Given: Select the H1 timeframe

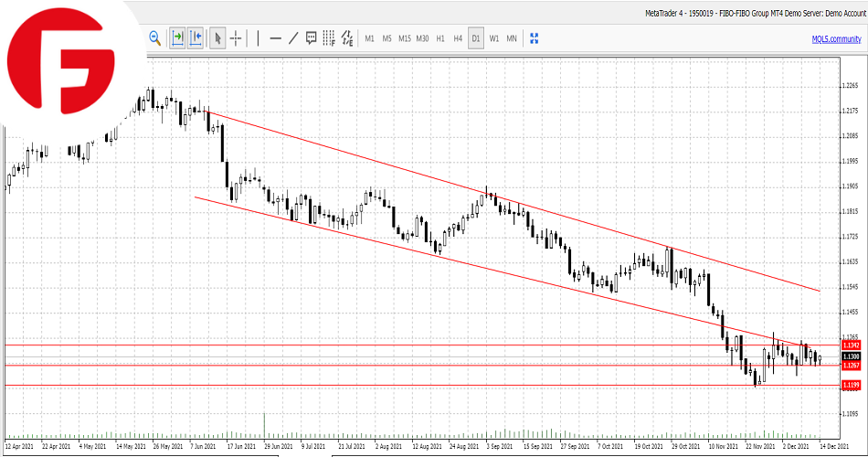Looking at the screenshot, I should pyautogui.click(x=440, y=38).
